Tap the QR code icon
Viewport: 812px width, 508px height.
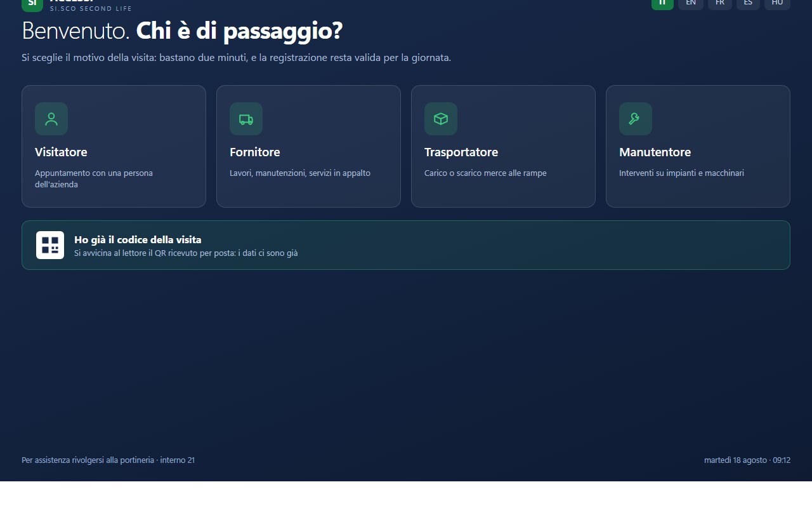point(50,245)
